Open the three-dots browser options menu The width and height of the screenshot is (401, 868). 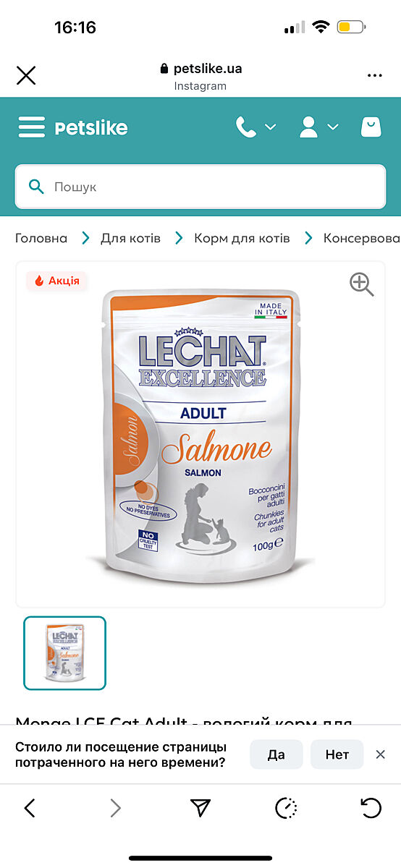(x=374, y=75)
